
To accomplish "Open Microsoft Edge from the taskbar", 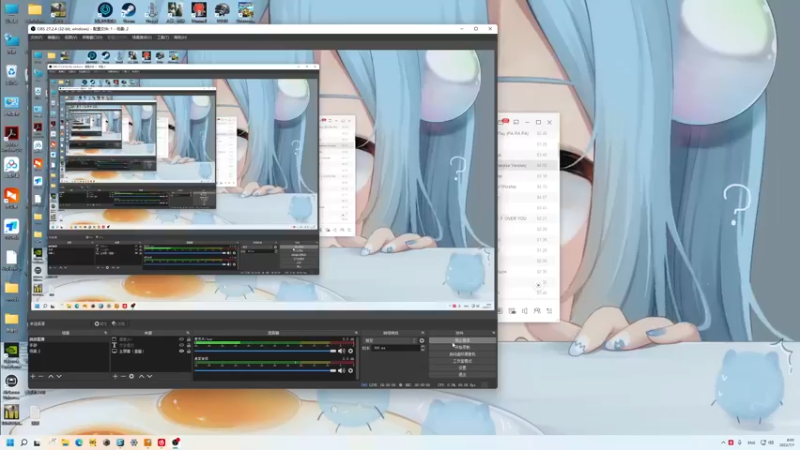I will pyautogui.click(x=79, y=442).
